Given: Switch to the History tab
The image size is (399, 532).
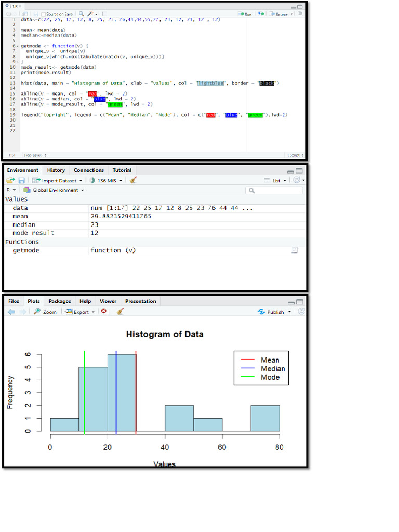Looking at the screenshot, I should (56, 170).
